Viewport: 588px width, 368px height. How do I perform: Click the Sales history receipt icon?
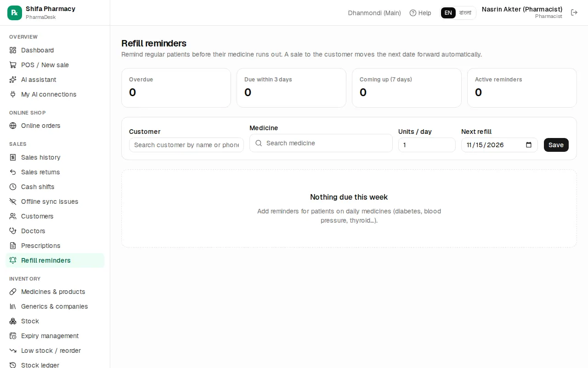click(x=13, y=157)
